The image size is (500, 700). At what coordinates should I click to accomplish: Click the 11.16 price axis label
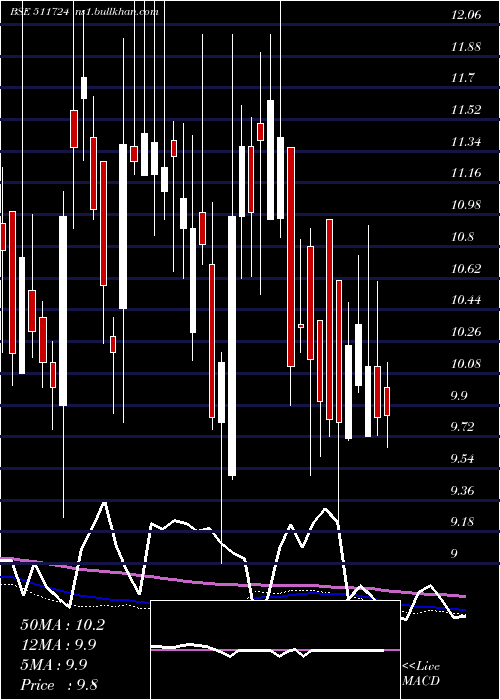tap(466, 173)
